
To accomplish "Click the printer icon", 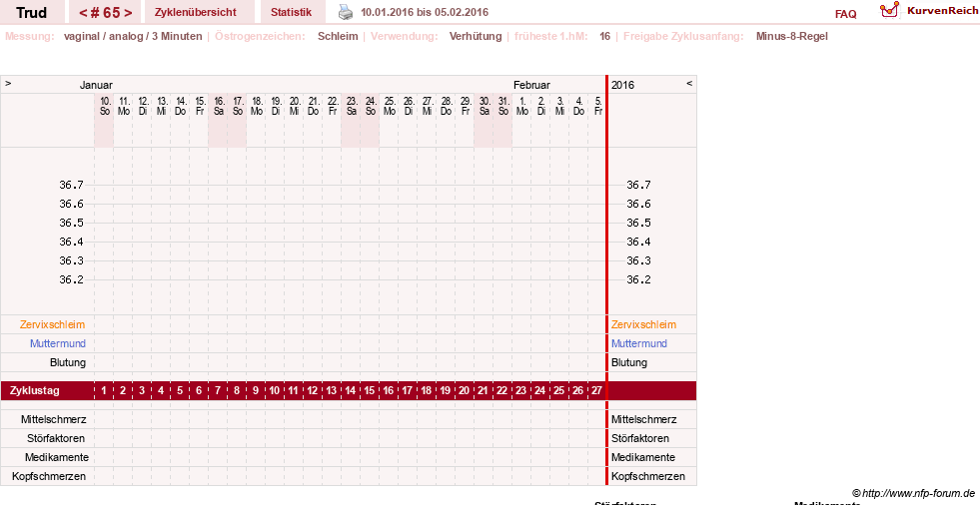I will pyautogui.click(x=345, y=12).
